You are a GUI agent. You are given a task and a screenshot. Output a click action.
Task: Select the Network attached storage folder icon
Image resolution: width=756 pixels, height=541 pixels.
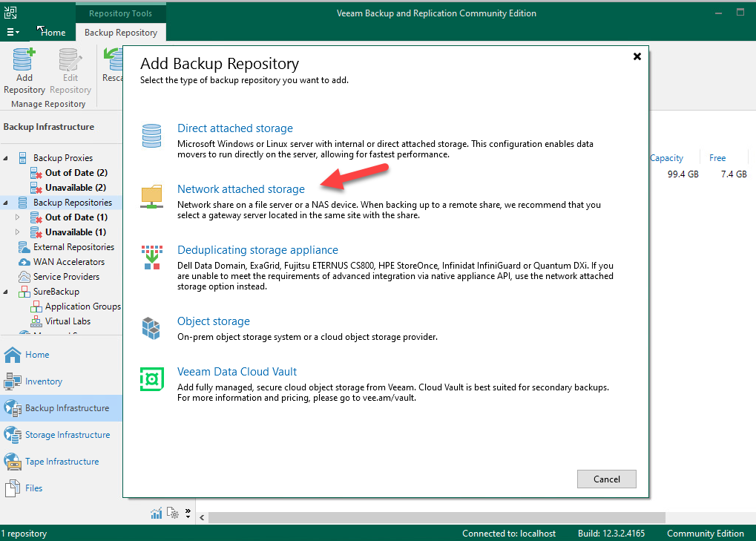(x=151, y=197)
